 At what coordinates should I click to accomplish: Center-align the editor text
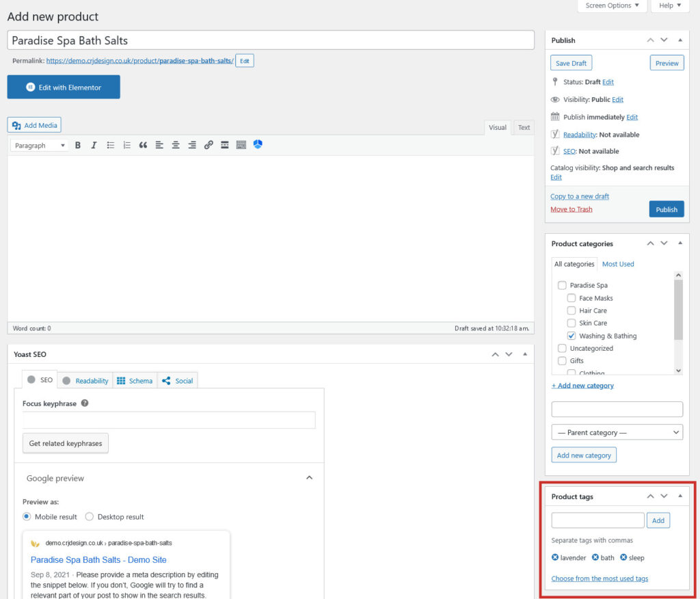pos(176,145)
